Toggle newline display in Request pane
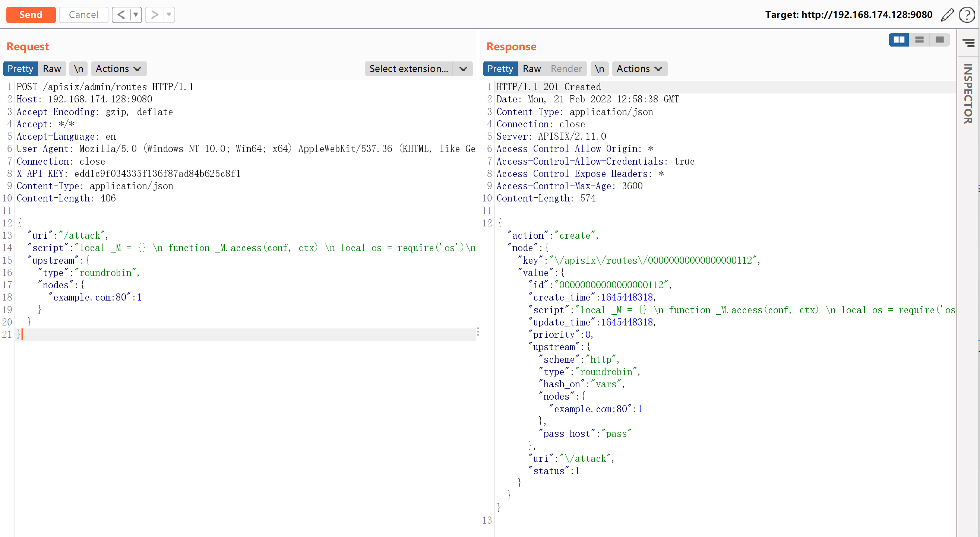Screen dimensions: 980x537 click(x=79, y=69)
